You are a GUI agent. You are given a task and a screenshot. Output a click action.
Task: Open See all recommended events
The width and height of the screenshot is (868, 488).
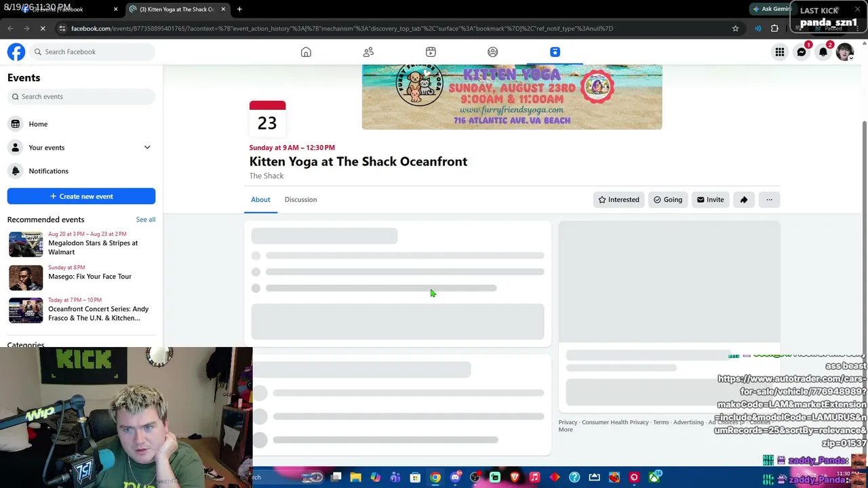click(145, 220)
